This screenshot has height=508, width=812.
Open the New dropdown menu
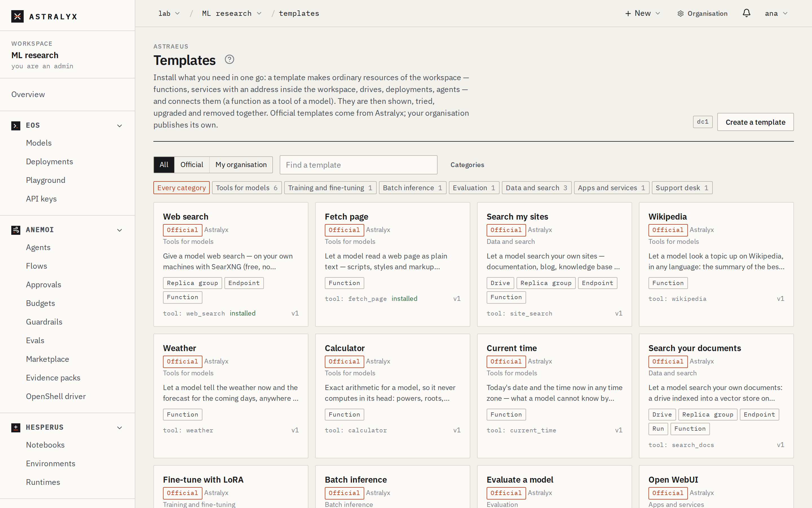click(643, 14)
